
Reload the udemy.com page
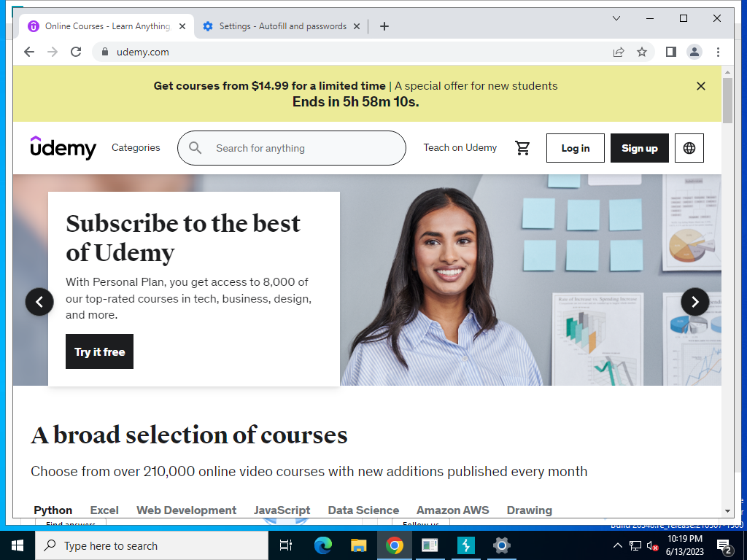[76, 52]
